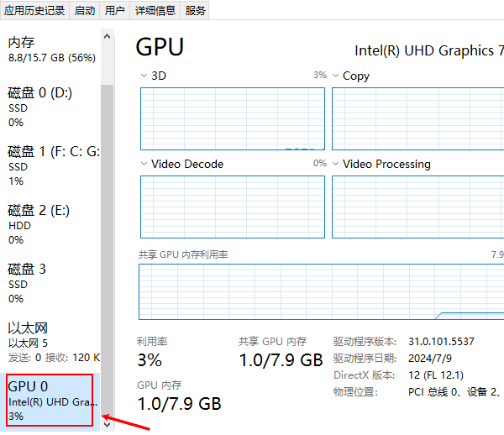Open the Video Processing graph dropdown
The image size is (504, 435).
[x=335, y=164]
